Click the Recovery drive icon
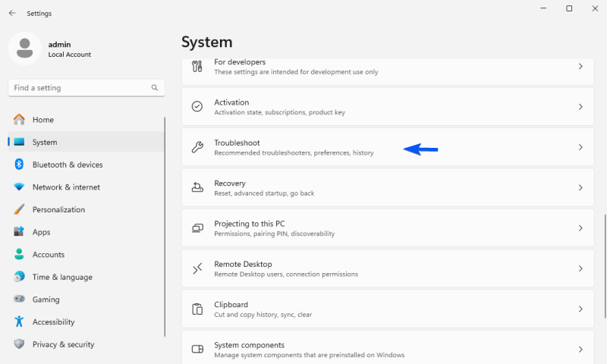This screenshot has height=364, width=607. pos(197,187)
